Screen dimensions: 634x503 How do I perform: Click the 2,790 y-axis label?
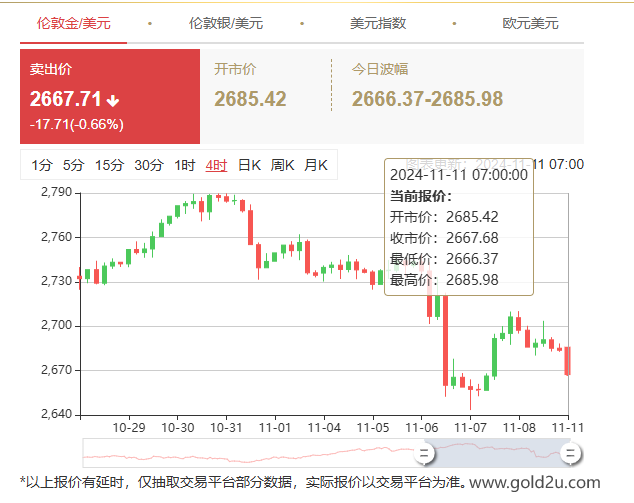pyautogui.click(x=56, y=192)
